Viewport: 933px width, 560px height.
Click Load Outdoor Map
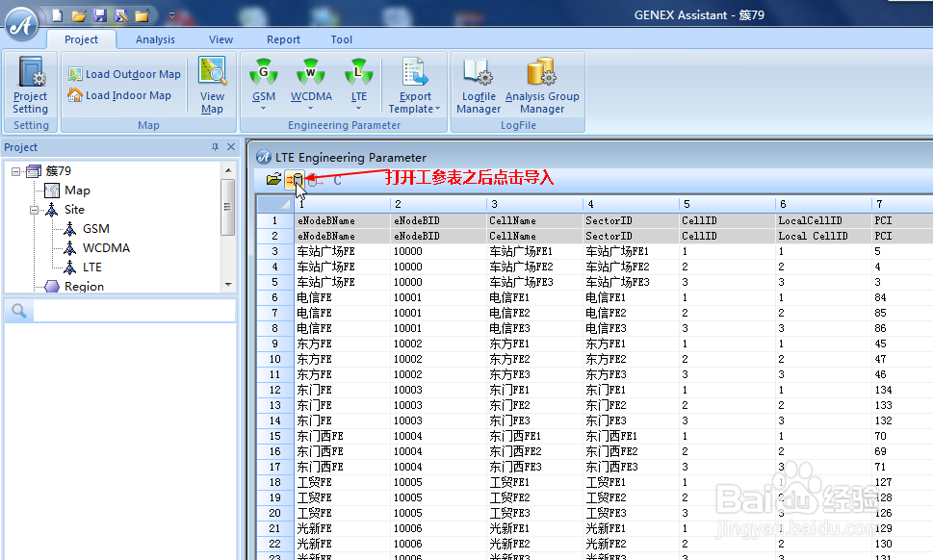click(124, 74)
